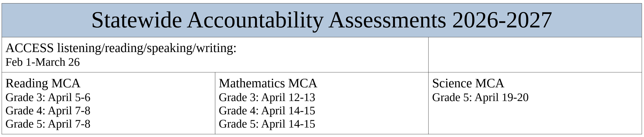Select Reading Grade 5: April 7-8 line
644x137 pixels.
coord(48,124)
